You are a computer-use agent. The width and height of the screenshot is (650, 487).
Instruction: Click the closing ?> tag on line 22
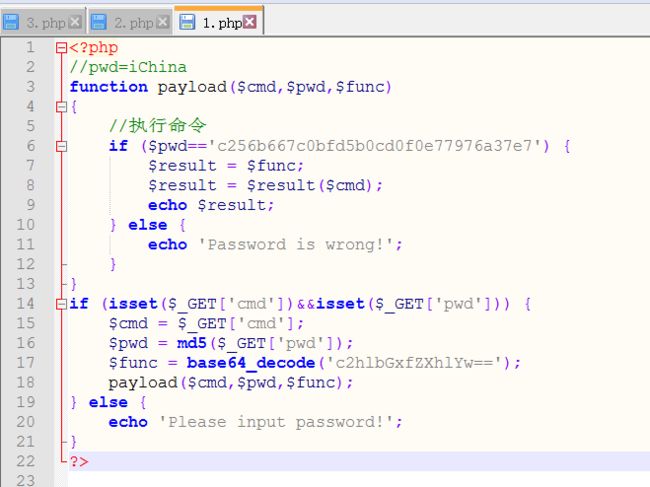click(79, 462)
